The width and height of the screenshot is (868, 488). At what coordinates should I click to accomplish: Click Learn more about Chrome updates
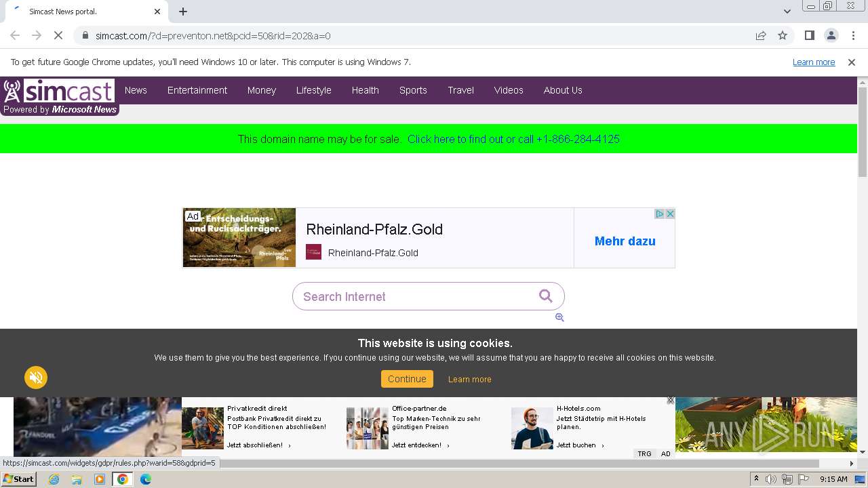pyautogui.click(x=814, y=62)
